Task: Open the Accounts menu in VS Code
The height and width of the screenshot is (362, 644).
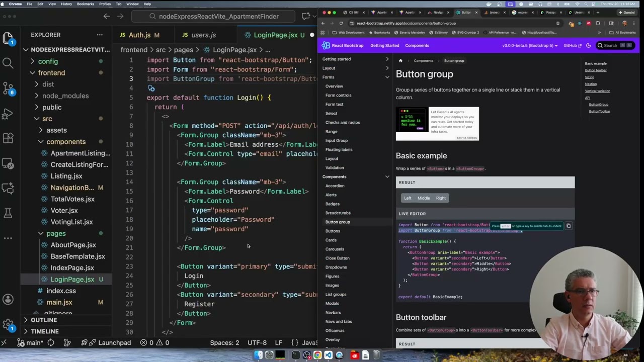Action: tap(8, 299)
